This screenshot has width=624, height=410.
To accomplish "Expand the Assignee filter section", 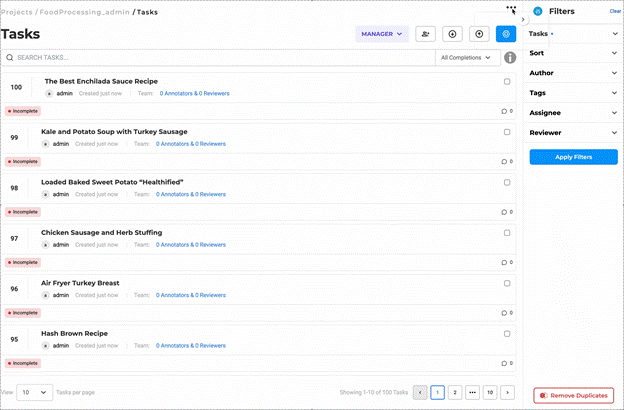I will coord(573,113).
